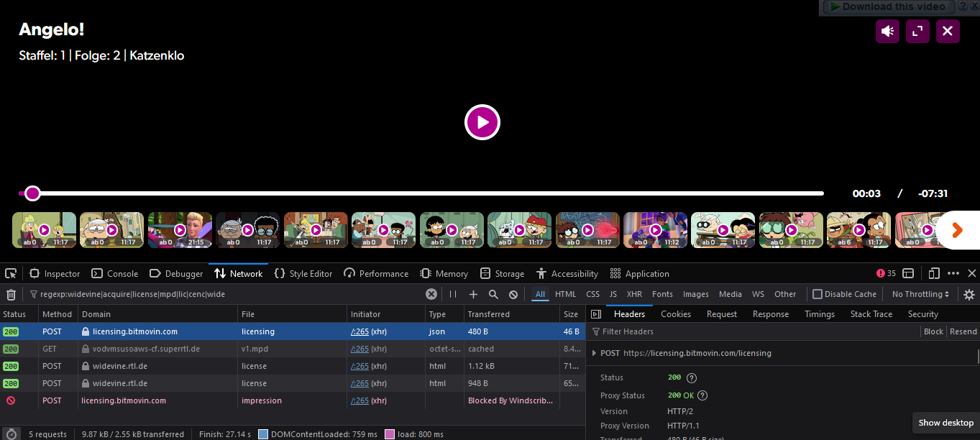This screenshot has height=440, width=980.
Task: Filter requests by Images
Action: tap(696, 294)
